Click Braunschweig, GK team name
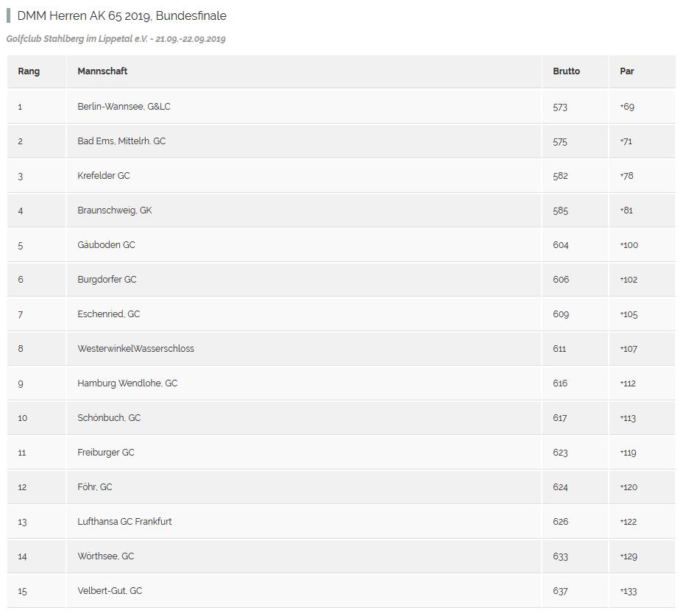The image size is (683, 616). click(x=115, y=210)
